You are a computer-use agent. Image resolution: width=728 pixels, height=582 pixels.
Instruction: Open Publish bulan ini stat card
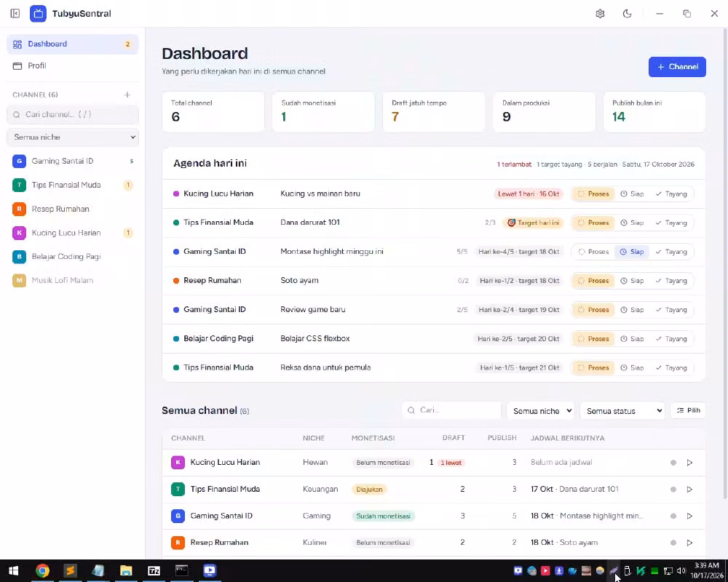point(654,112)
